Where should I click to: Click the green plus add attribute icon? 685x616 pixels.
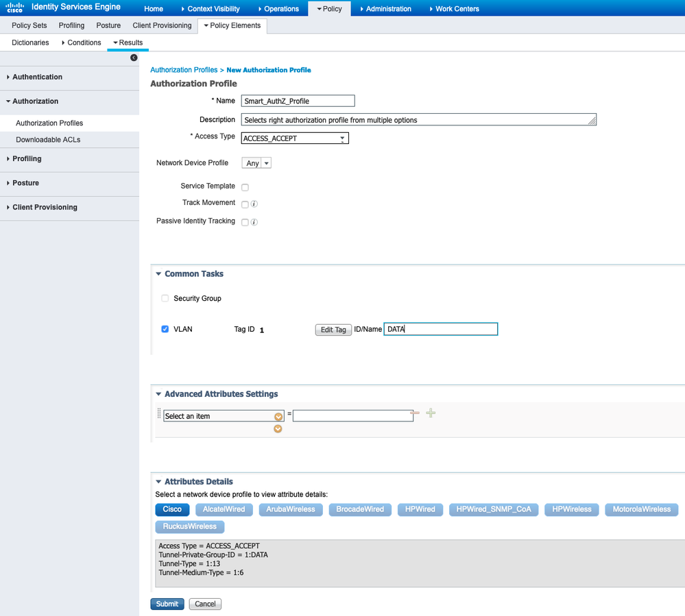[x=431, y=413]
